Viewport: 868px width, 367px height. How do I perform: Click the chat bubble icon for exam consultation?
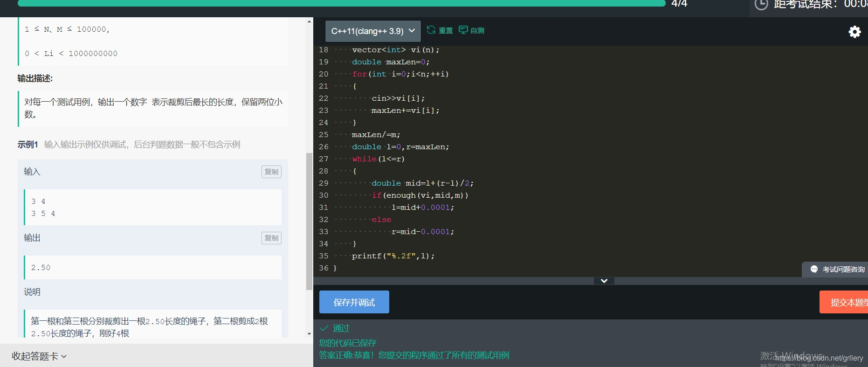click(814, 269)
